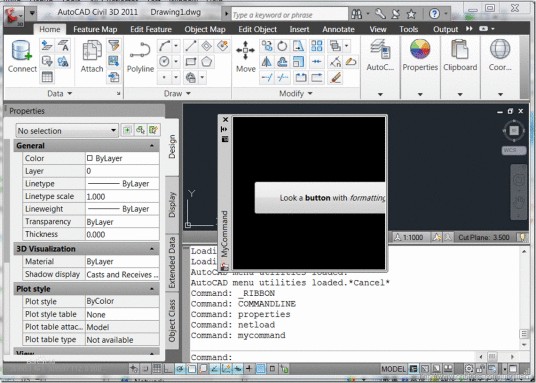Click the Scale tool in Modify panel
The height and width of the screenshot is (383, 536).
[x=298, y=62]
